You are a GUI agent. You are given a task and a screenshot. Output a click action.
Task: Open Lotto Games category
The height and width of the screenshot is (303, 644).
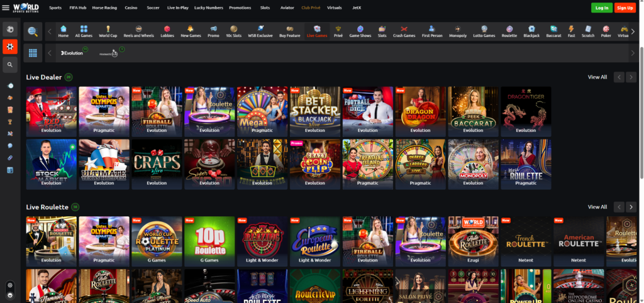[x=484, y=31]
